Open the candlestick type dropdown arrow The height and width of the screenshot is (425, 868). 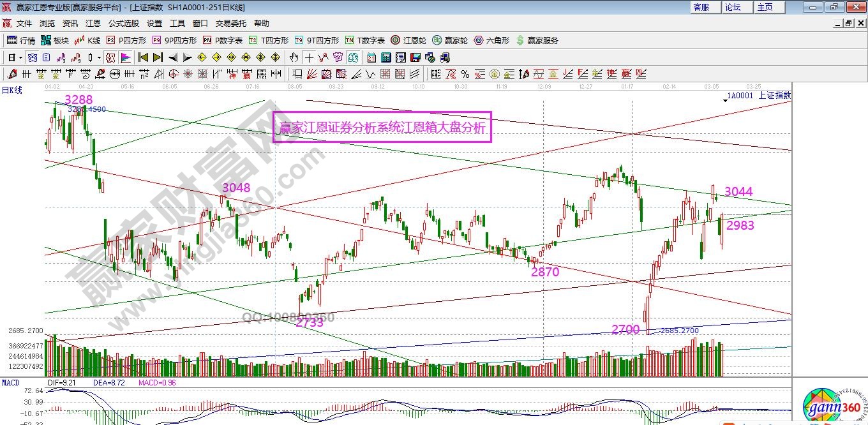[99, 57]
